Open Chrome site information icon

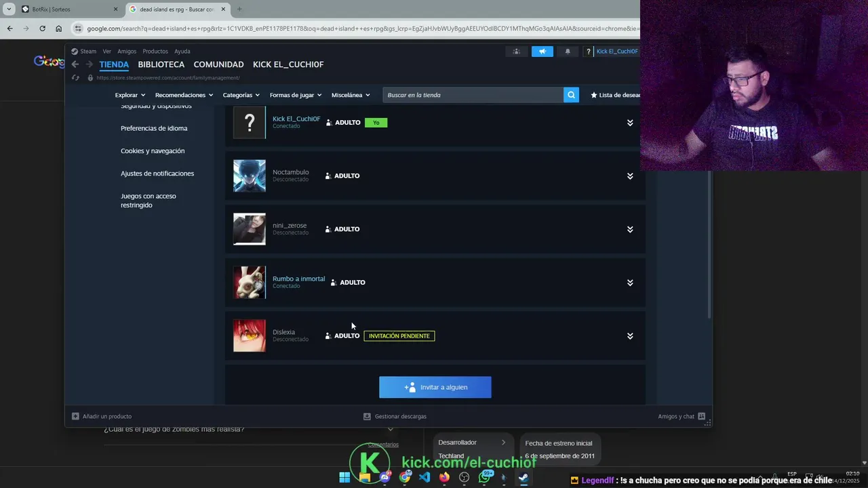coord(79,28)
